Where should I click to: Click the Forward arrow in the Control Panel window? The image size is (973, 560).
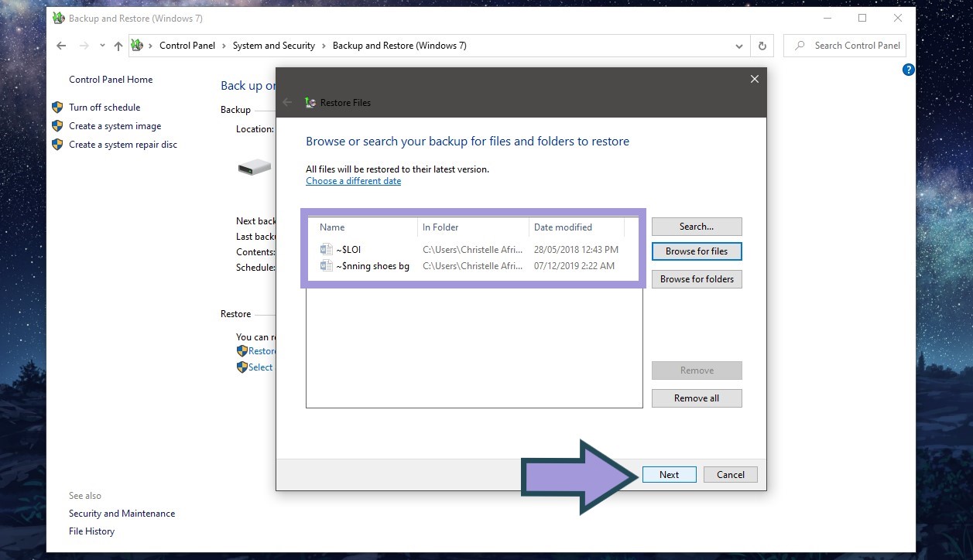[84, 46]
